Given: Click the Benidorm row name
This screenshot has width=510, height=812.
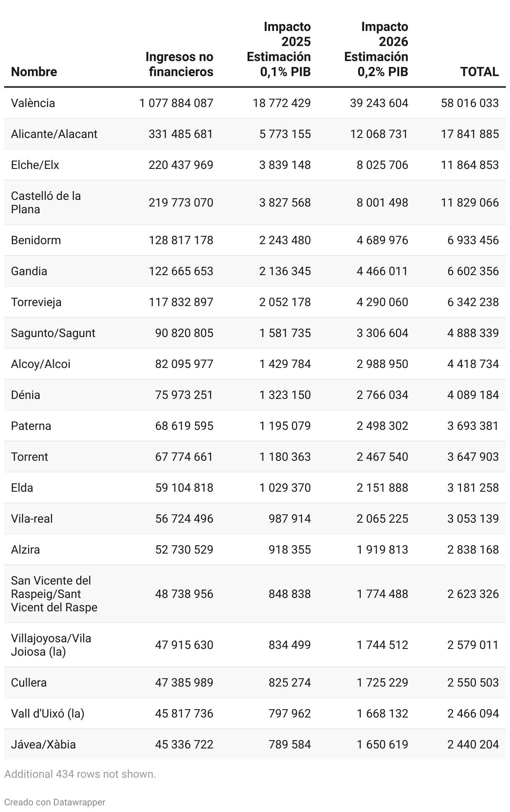Looking at the screenshot, I should click(x=36, y=240).
